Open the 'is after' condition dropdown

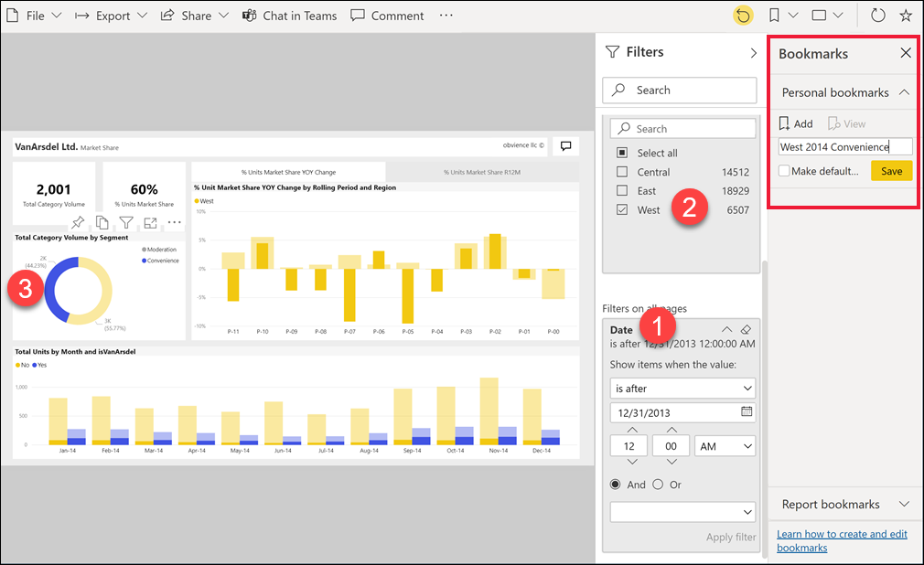[682, 389]
